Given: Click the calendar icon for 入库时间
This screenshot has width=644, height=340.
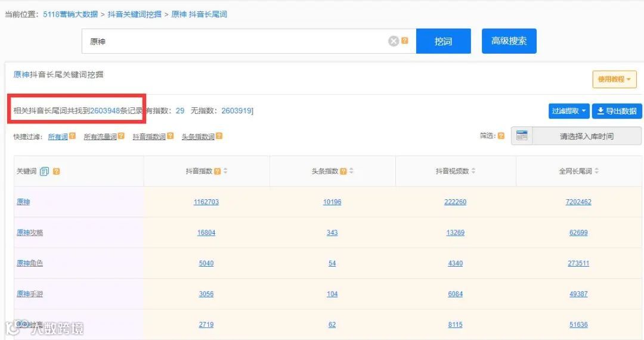Looking at the screenshot, I should pos(522,136).
